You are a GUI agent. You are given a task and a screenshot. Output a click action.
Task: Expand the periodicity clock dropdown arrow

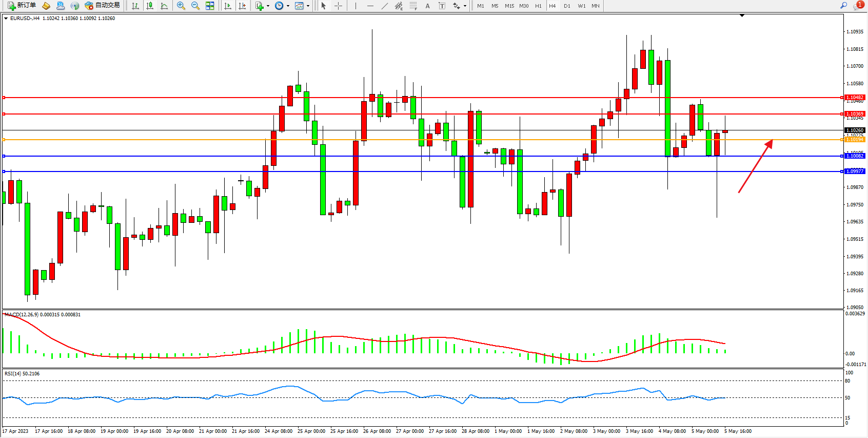click(288, 6)
